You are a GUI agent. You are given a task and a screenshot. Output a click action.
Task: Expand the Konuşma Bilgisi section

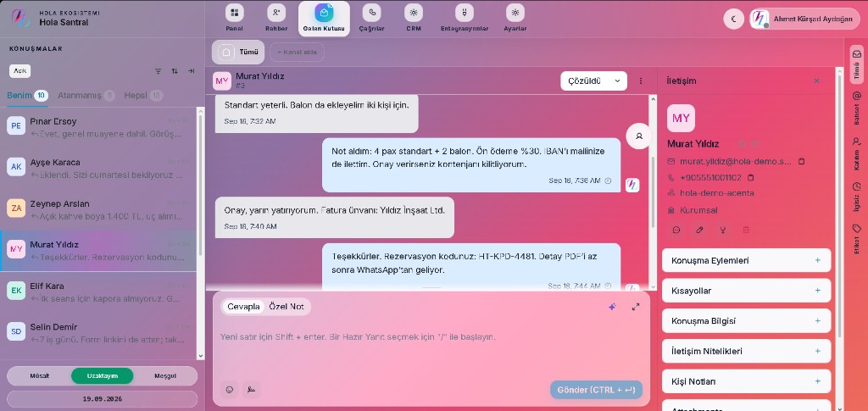[746, 321]
